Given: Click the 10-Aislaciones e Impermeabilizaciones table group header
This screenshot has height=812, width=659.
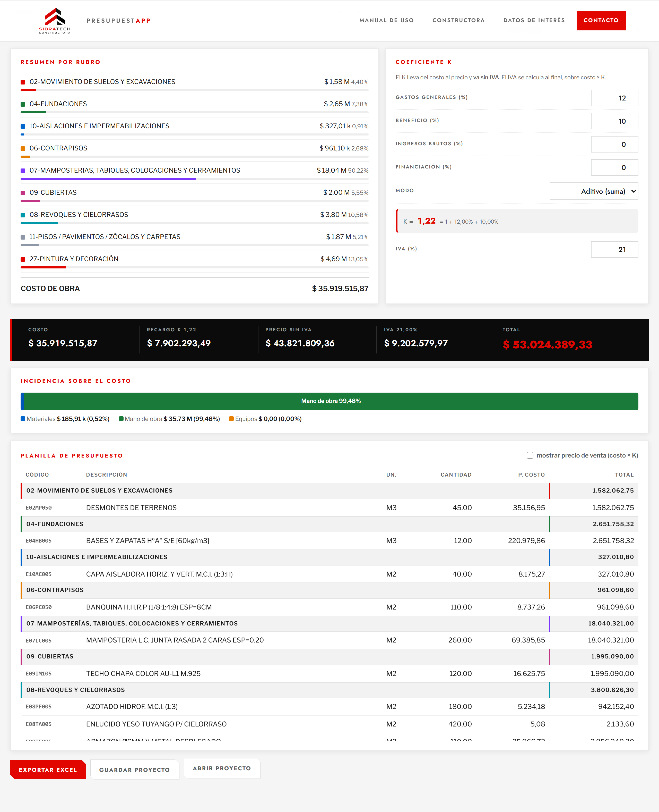Looking at the screenshot, I should click(x=329, y=557).
